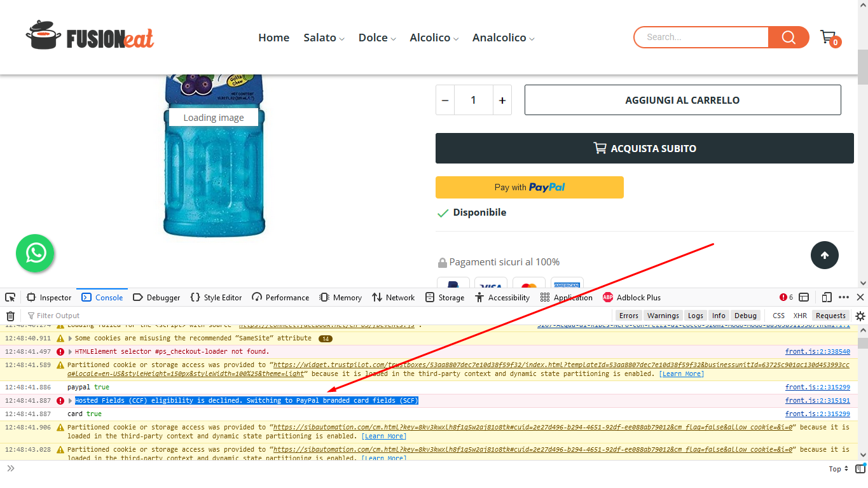Toggle the Info filter
The image size is (868, 488).
coord(719,316)
